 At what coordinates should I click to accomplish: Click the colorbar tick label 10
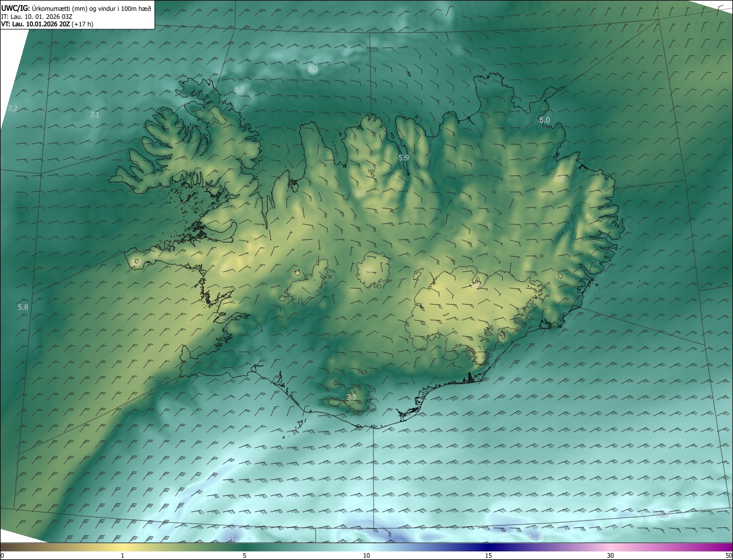366,556
